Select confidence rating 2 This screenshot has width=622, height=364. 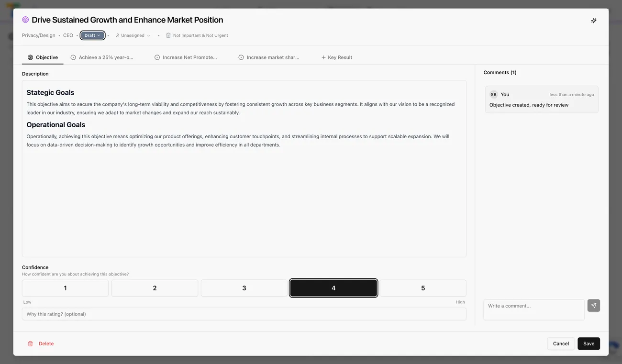[155, 287]
